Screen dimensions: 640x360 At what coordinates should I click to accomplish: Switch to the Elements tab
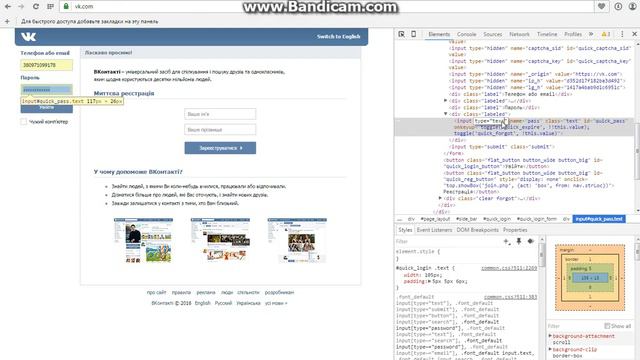point(439,34)
